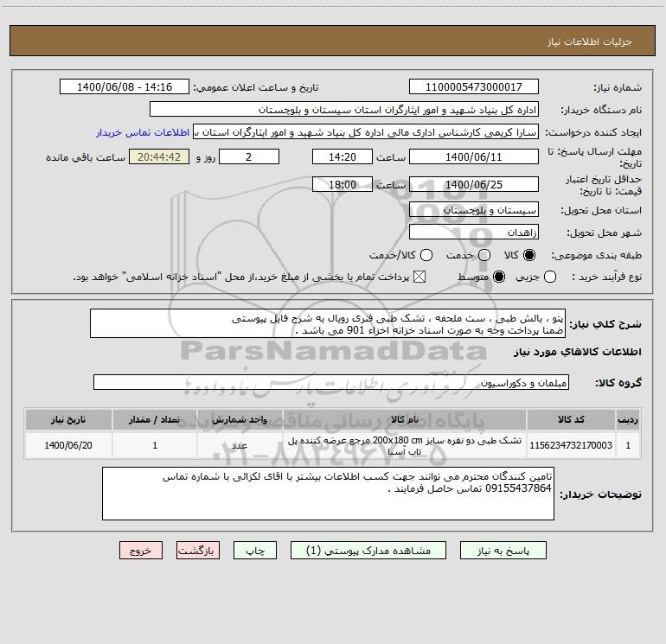The width and height of the screenshot is (666, 644).
Task: Click the need number field 1100005473000017
Action: pos(474,87)
